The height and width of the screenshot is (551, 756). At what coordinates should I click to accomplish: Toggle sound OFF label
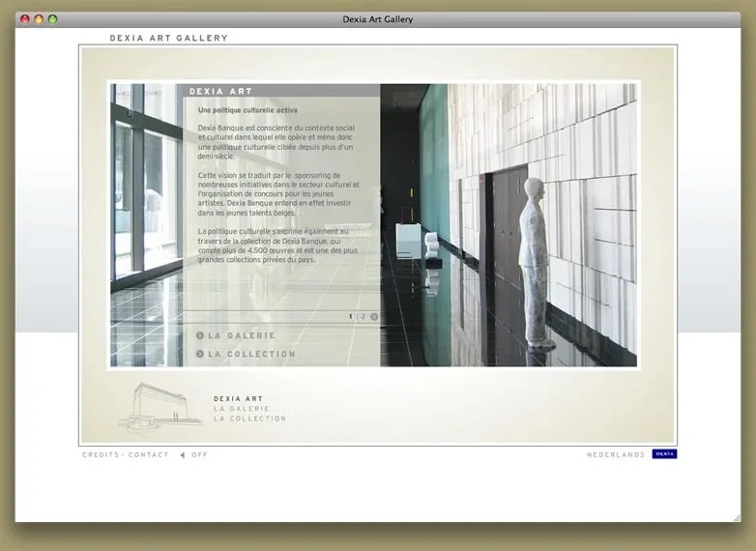point(199,454)
